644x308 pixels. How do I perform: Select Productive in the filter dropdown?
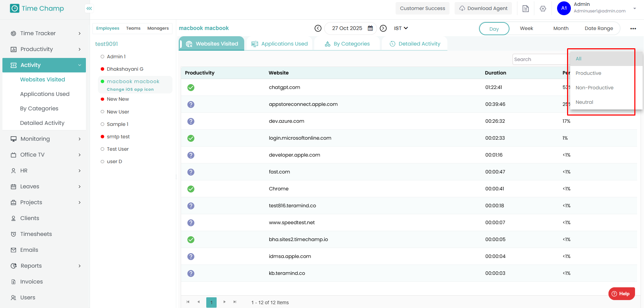pyautogui.click(x=588, y=73)
